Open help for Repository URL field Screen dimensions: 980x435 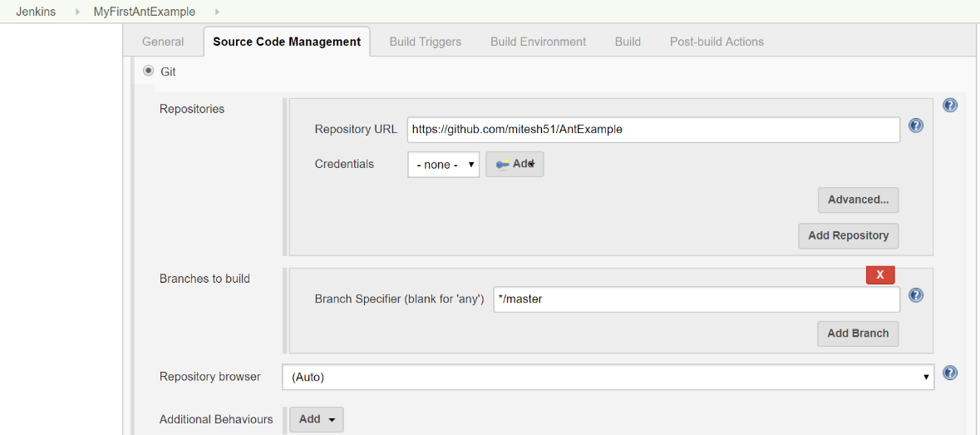[916, 126]
